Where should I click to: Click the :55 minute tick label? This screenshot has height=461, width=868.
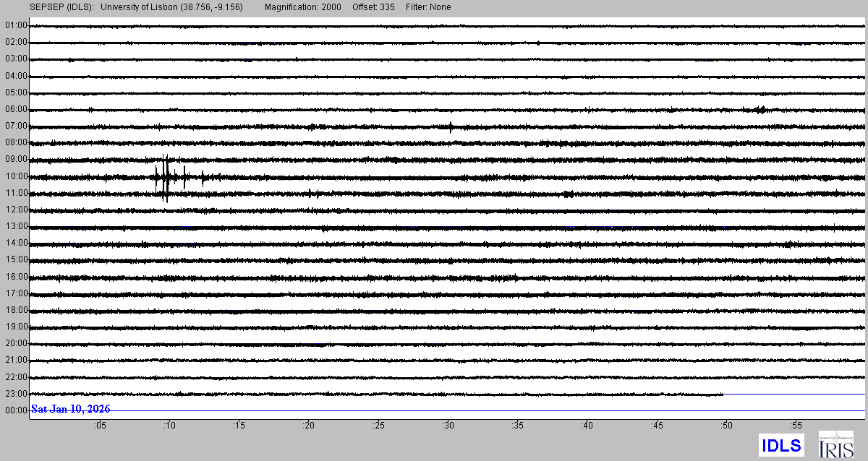[796, 426]
